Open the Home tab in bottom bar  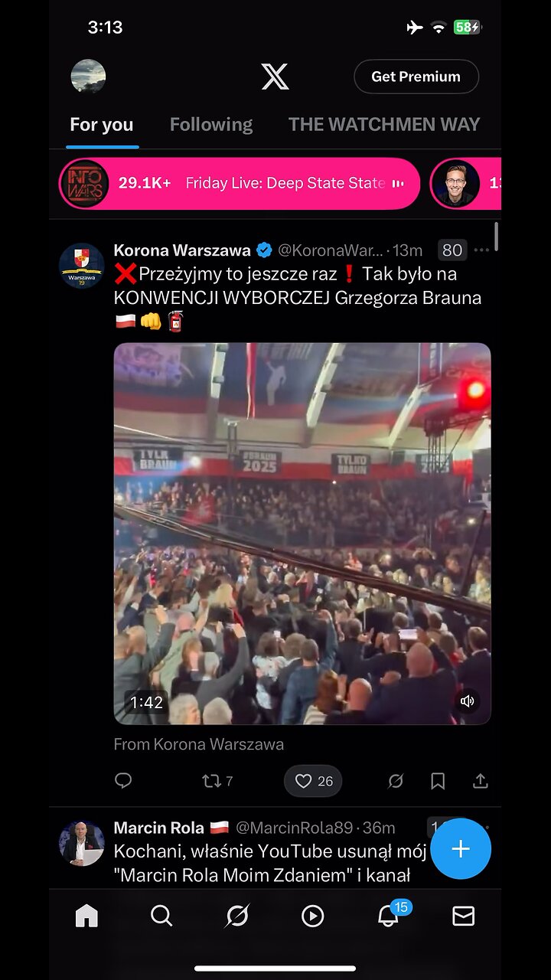[86, 916]
